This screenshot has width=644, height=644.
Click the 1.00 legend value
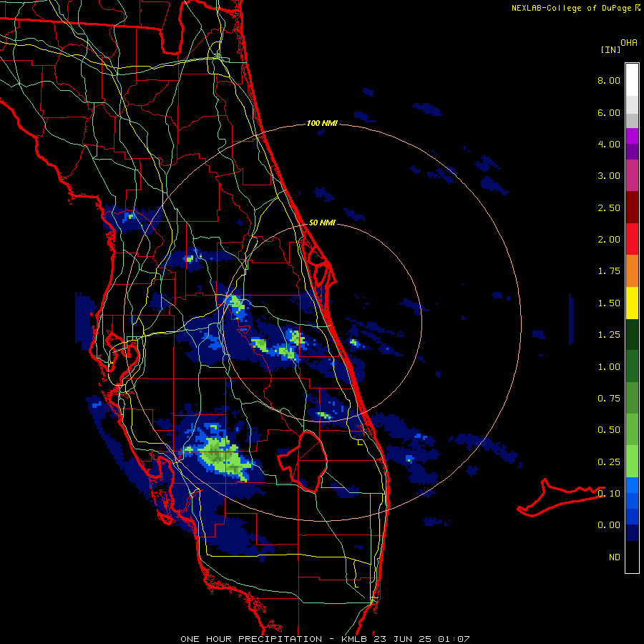(609, 367)
